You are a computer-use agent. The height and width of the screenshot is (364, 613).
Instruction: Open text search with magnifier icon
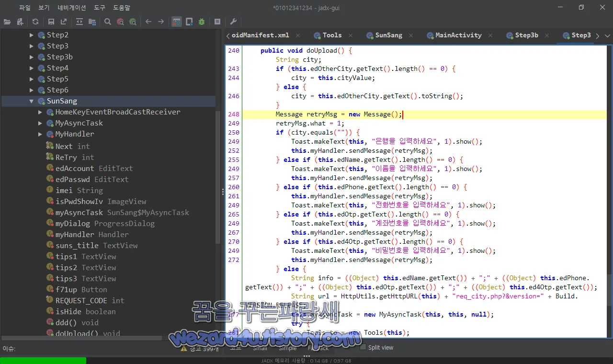click(108, 22)
